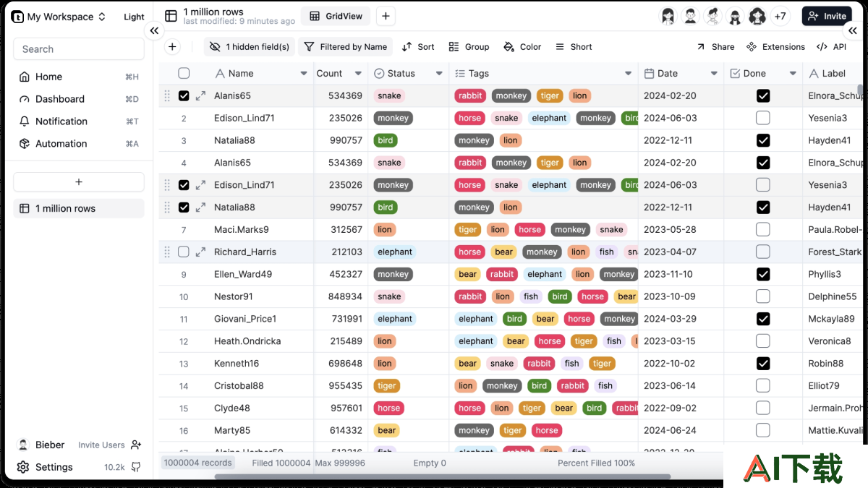Click the plus icon left of hidden fields
Image resolution: width=868 pixels, height=488 pixels.
click(172, 47)
